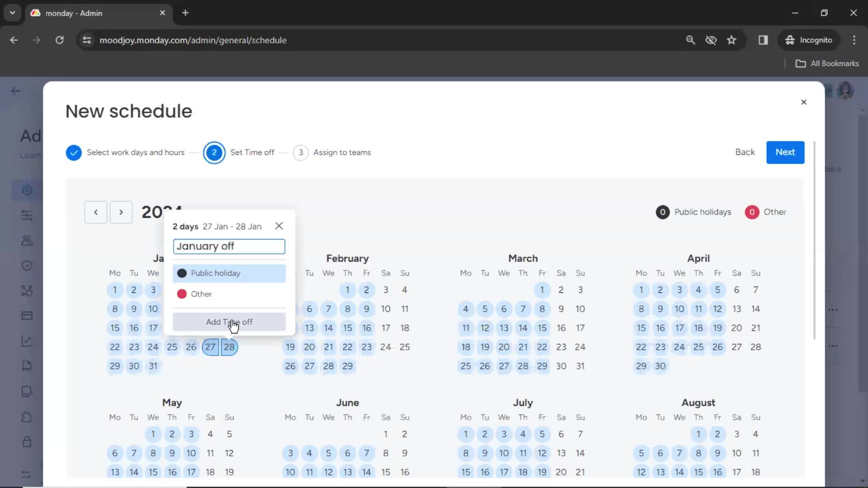
Task: Click the Monday.com admin settings icon
Action: (26, 189)
